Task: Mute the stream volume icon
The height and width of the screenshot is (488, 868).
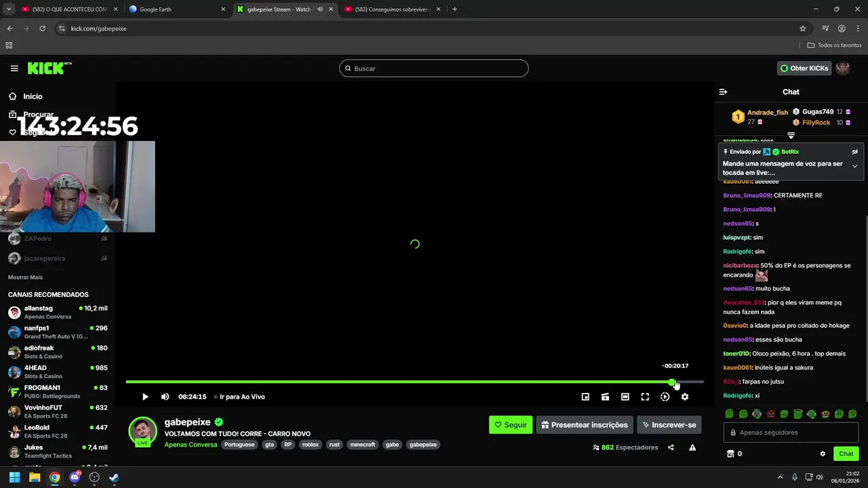Action: 165,396
